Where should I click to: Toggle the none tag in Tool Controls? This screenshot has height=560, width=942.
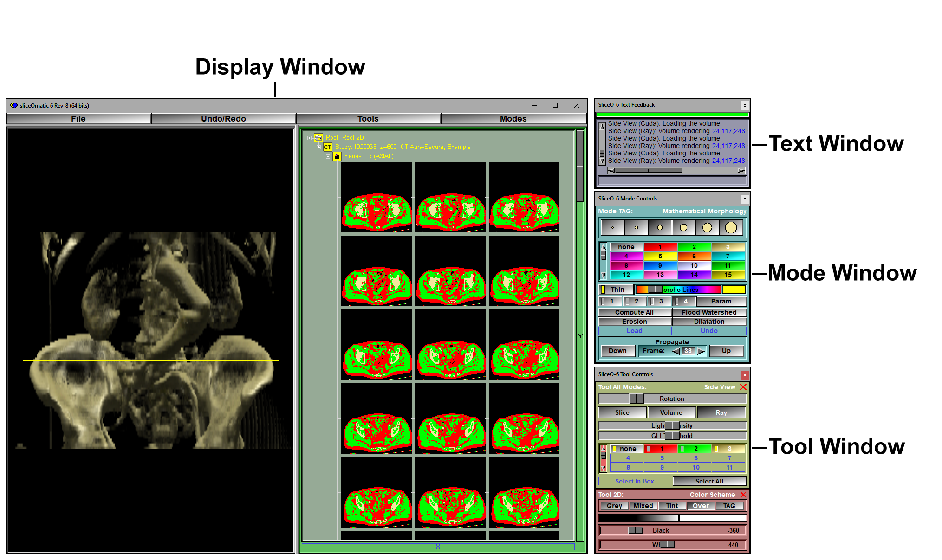(x=626, y=449)
